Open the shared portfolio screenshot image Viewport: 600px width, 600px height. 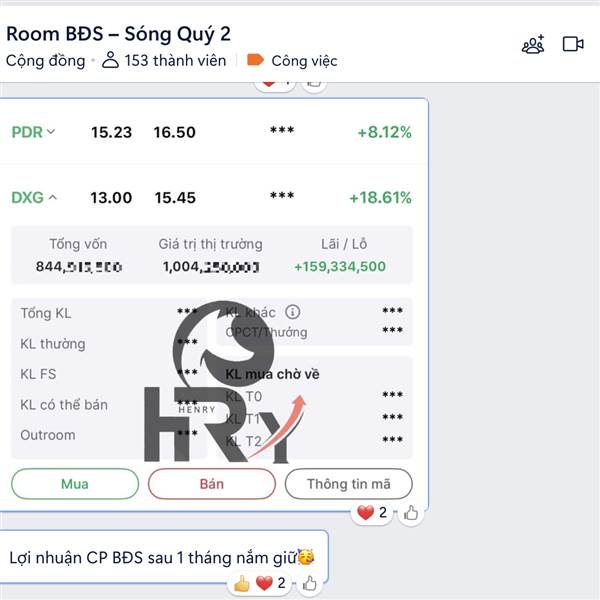[212, 305]
